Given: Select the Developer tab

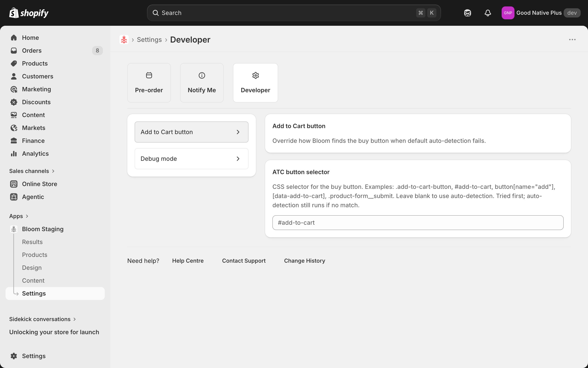Looking at the screenshot, I should (255, 83).
